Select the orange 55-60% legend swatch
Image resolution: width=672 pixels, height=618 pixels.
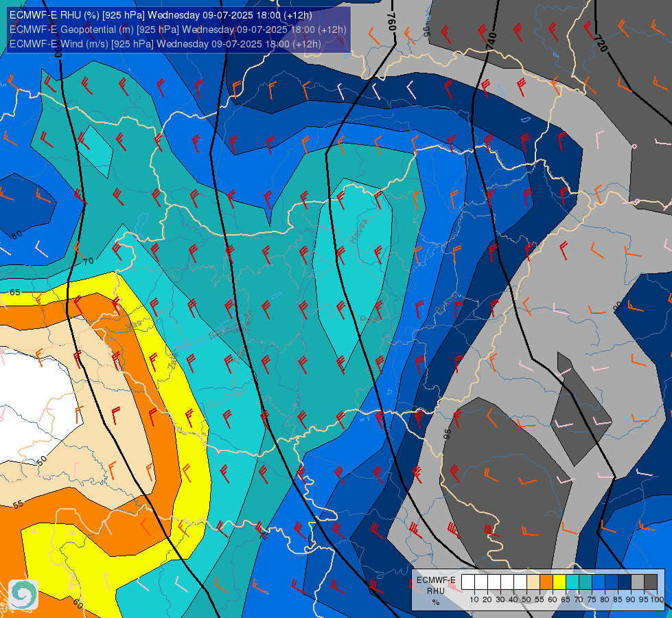tap(546, 582)
